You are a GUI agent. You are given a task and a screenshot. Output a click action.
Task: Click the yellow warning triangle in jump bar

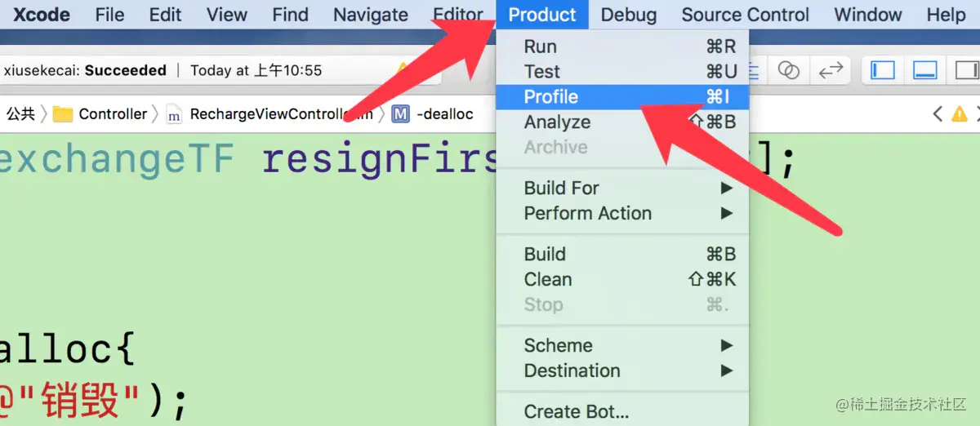(x=959, y=114)
